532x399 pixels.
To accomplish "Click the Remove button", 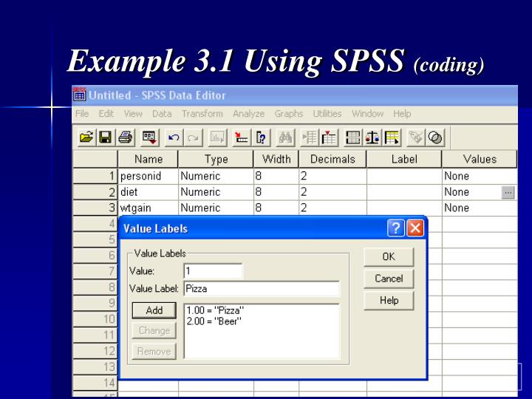I will coord(154,351).
